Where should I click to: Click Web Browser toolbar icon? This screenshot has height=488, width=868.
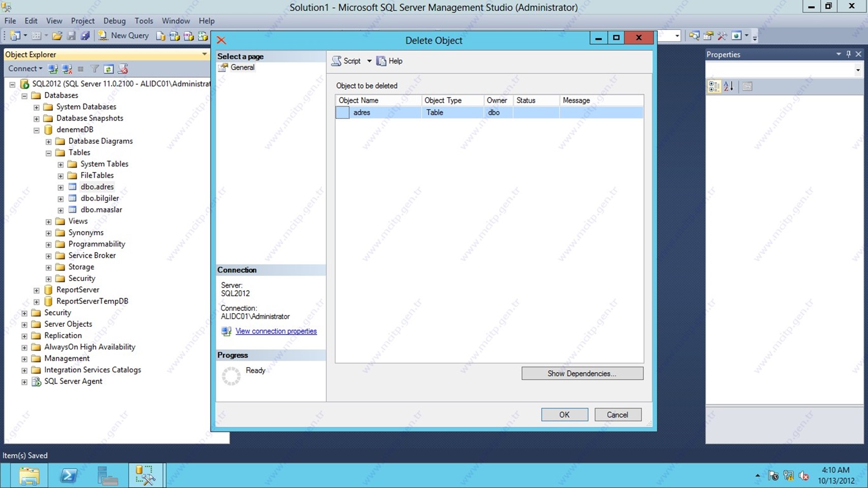coord(736,36)
